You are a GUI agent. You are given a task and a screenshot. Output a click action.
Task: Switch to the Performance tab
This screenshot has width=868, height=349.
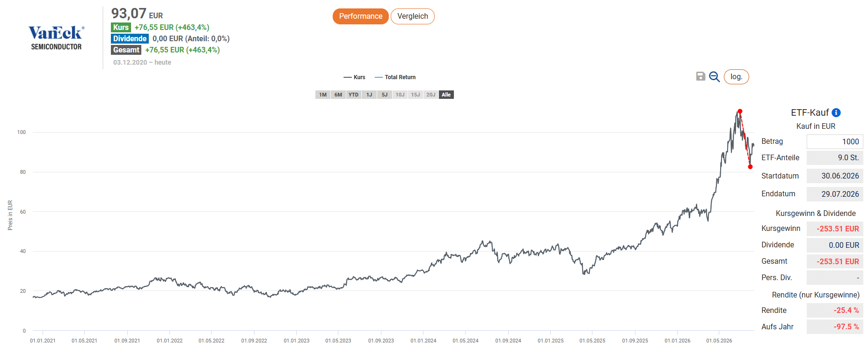click(360, 16)
